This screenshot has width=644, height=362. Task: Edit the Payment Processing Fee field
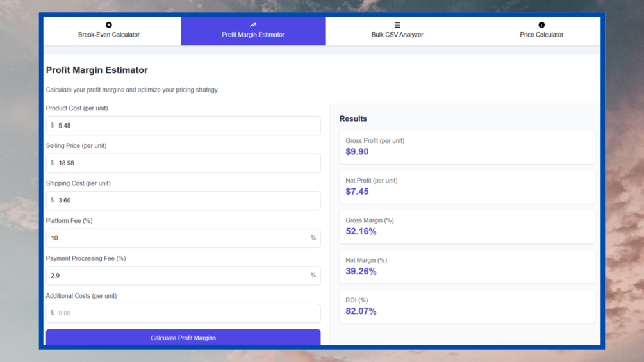coord(183,276)
